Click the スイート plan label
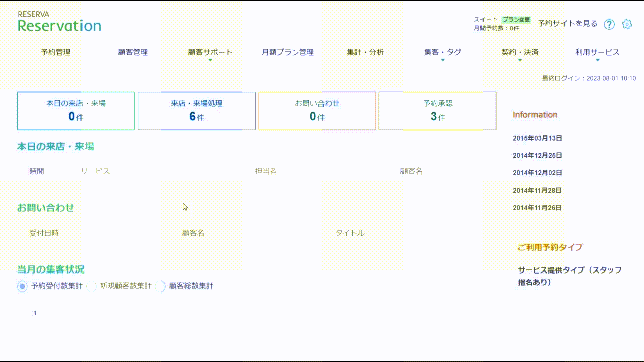644x362 pixels. tap(486, 20)
